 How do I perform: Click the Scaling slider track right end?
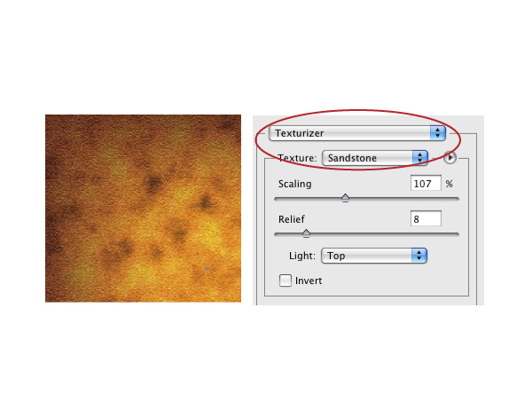tap(456, 199)
